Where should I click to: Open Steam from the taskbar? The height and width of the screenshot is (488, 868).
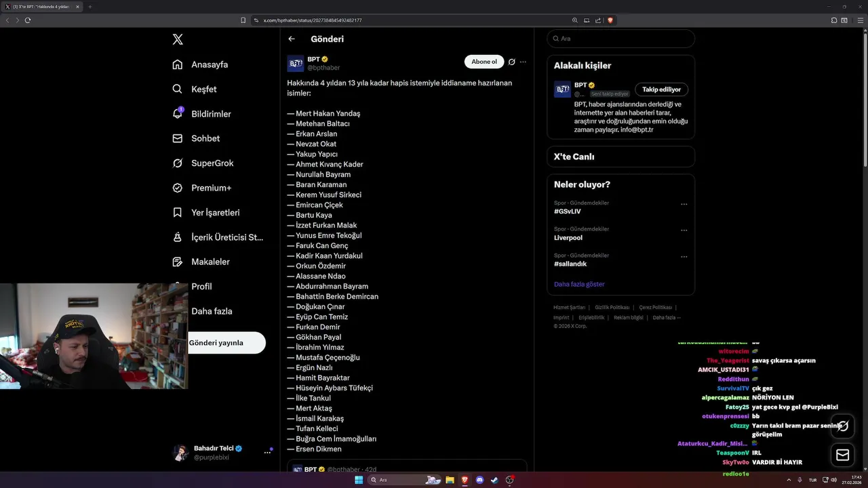pyautogui.click(x=495, y=480)
